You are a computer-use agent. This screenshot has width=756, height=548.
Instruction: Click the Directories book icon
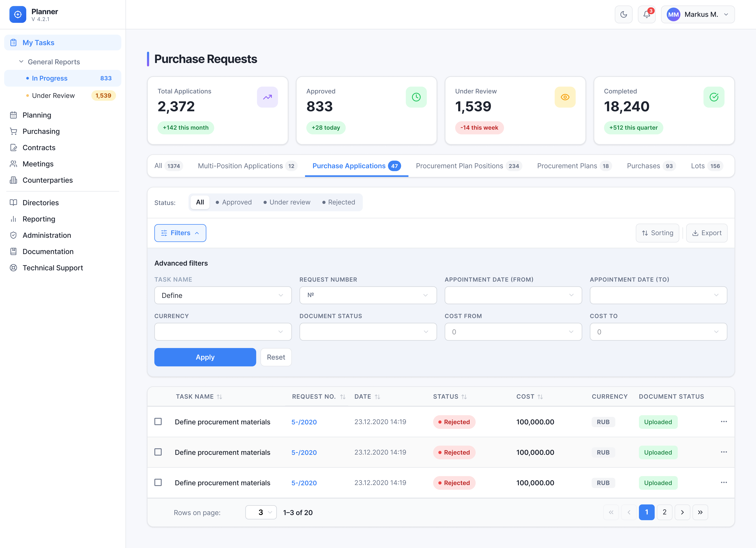(x=13, y=203)
